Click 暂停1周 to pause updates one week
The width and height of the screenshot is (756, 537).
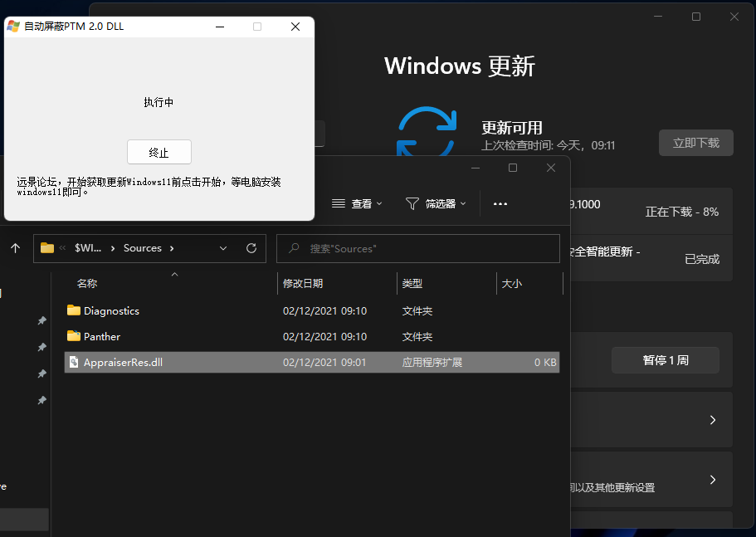coord(665,359)
